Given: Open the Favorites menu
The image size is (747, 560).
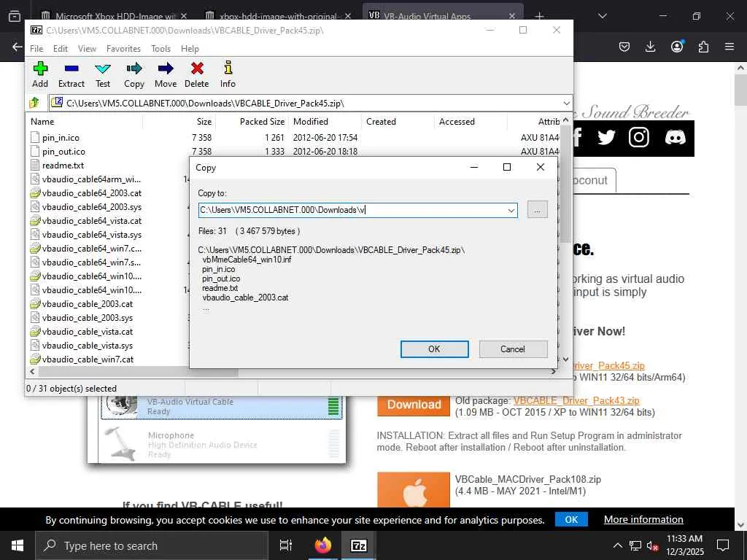Looking at the screenshot, I should tap(123, 49).
